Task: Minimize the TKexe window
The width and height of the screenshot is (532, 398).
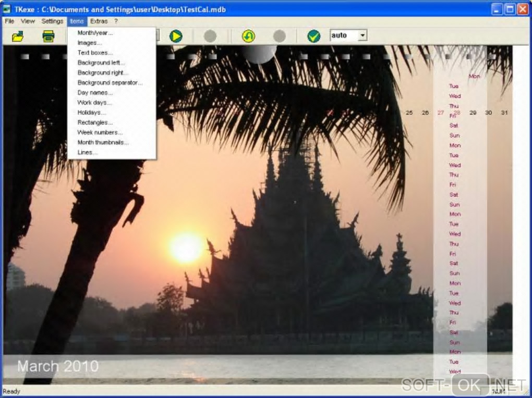Action: pos(497,9)
